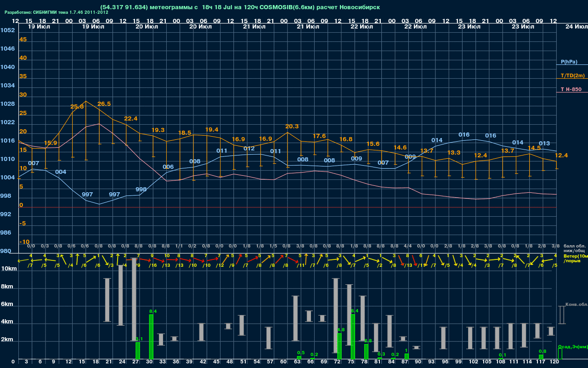Screen dimensions: 588x368
Task: Click the 3.1 precipitation amount label
Action: pos(139,339)
